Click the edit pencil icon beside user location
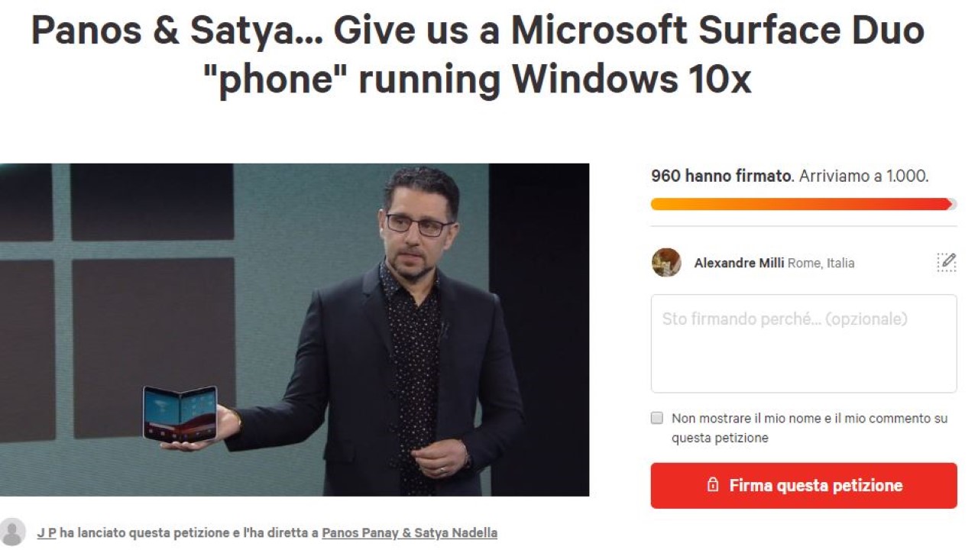The image size is (978, 560). point(946,262)
